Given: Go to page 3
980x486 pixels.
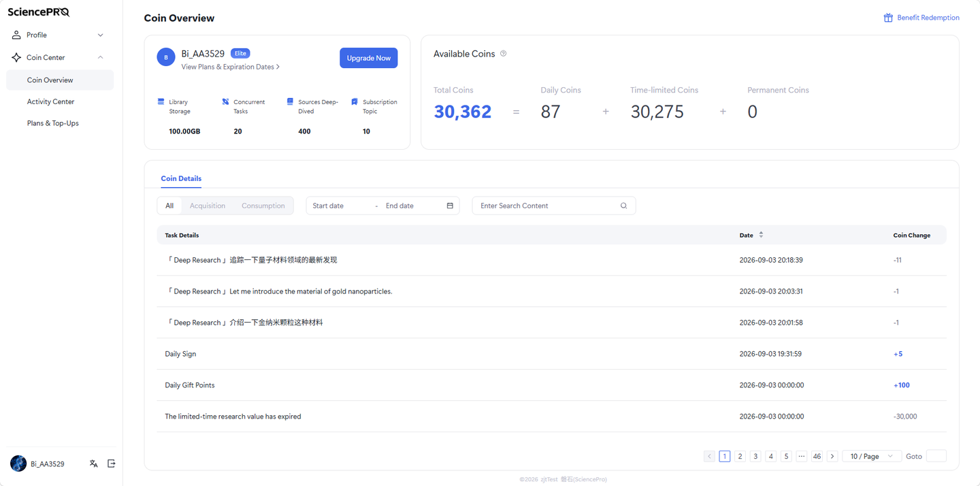Looking at the screenshot, I should [755, 456].
